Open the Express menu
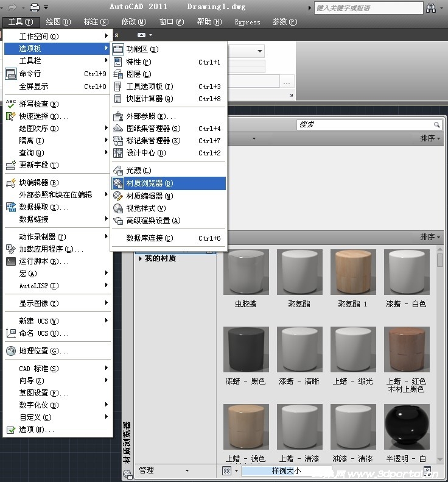 pos(247,22)
